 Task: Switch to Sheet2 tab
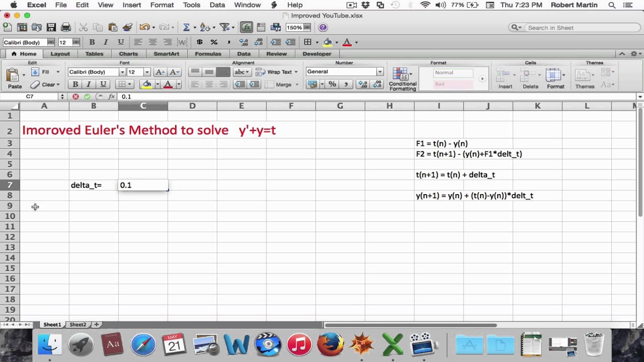[77, 325]
